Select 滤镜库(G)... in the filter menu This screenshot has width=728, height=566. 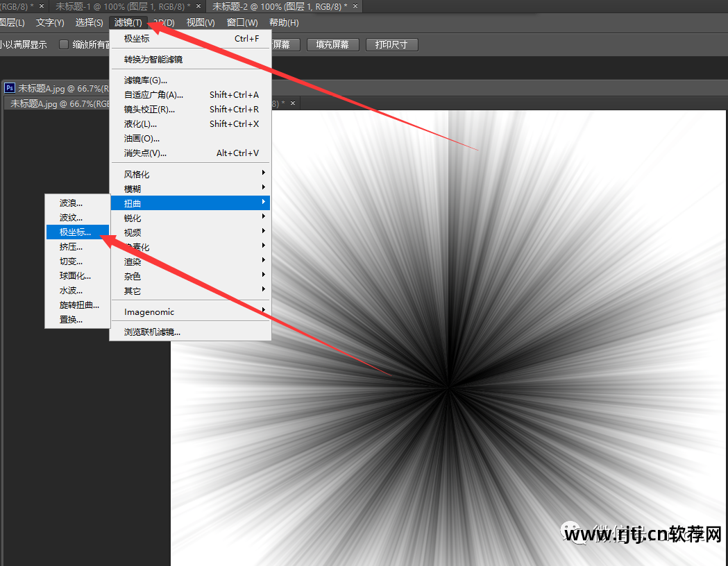[x=146, y=80]
